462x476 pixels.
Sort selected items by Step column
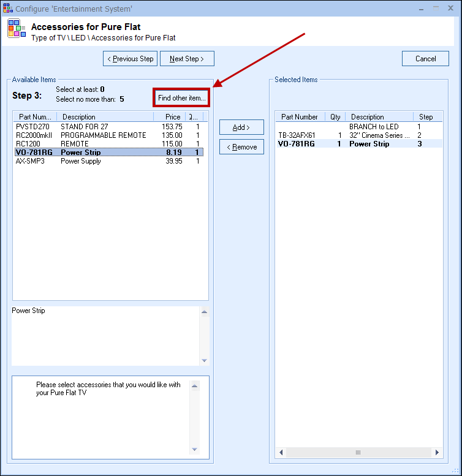tap(426, 116)
